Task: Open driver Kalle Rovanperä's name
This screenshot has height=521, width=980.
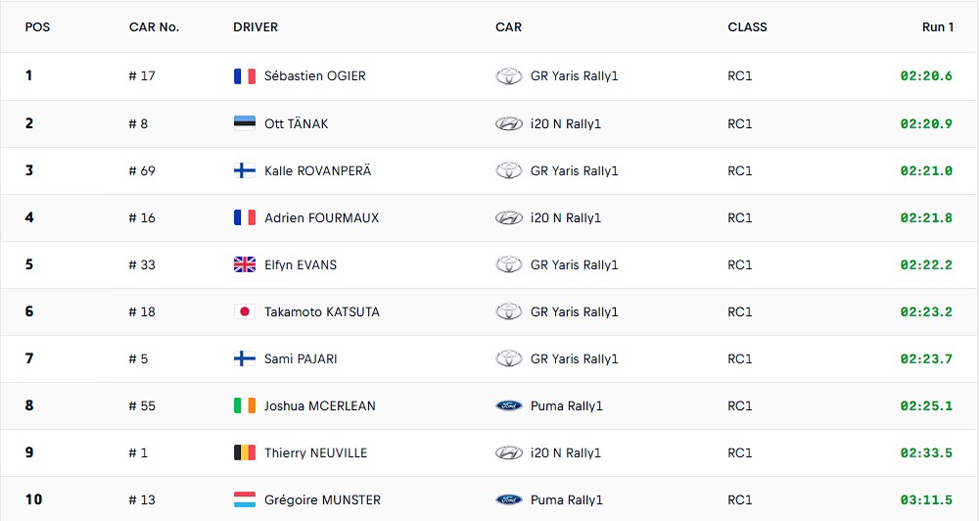Action: 317,170
